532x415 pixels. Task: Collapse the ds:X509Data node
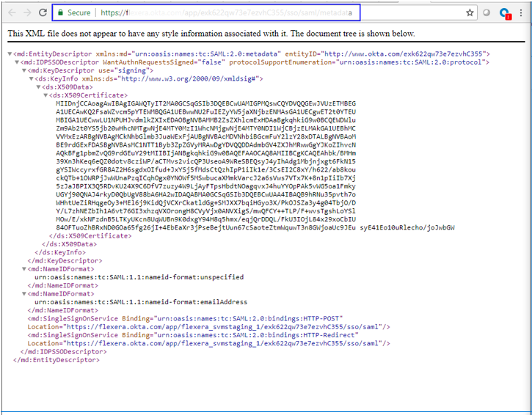tap(38, 87)
